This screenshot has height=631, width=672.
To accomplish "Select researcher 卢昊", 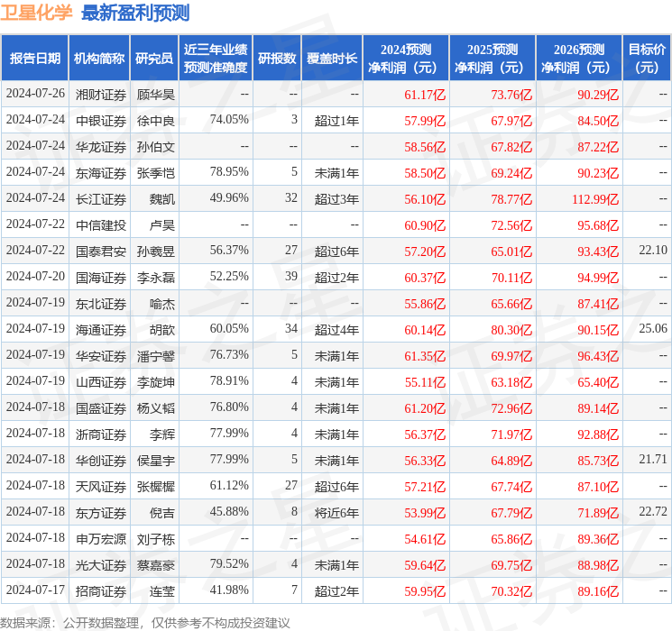I will [162, 224].
